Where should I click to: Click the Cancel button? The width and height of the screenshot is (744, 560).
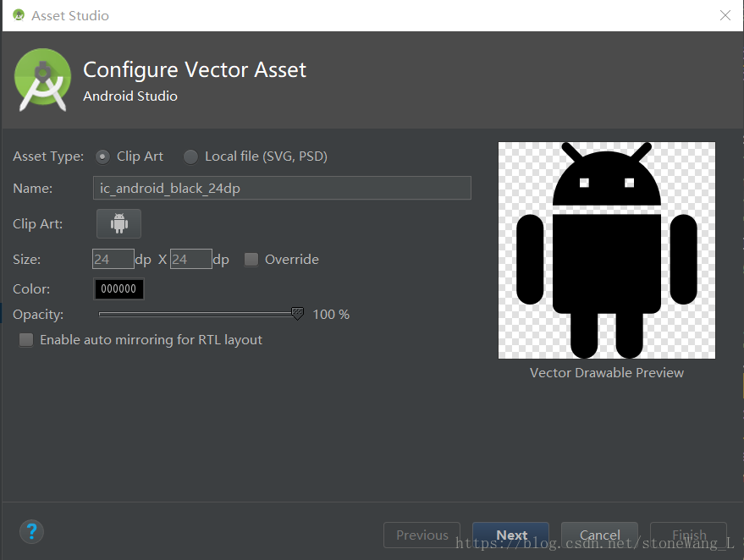(600, 535)
